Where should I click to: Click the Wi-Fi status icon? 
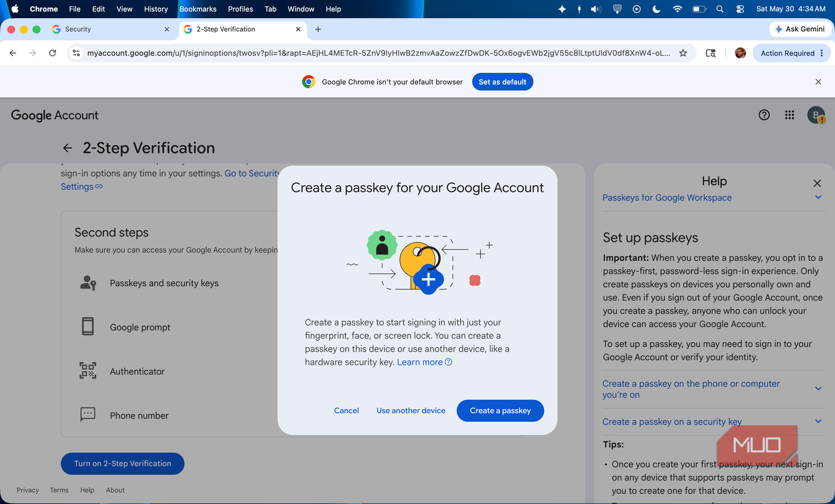click(x=677, y=9)
